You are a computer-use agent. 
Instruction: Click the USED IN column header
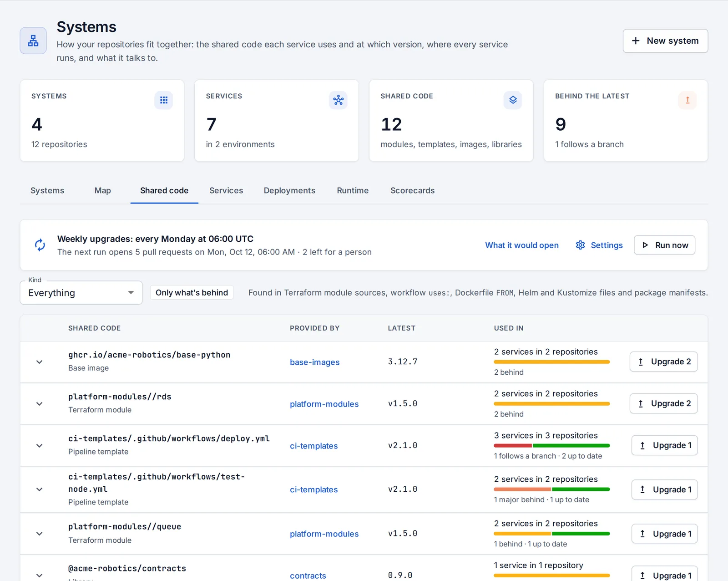tap(509, 328)
